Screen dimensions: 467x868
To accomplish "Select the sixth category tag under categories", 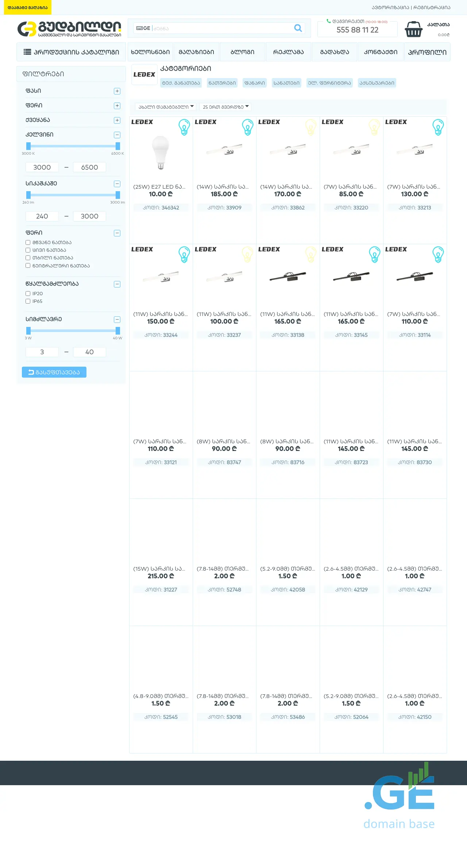I will (x=377, y=83).
